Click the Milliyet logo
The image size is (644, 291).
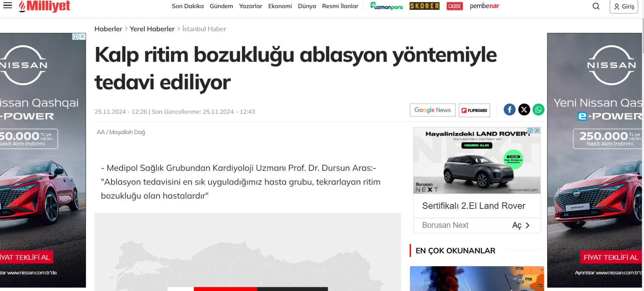click(x=45, y=6)
